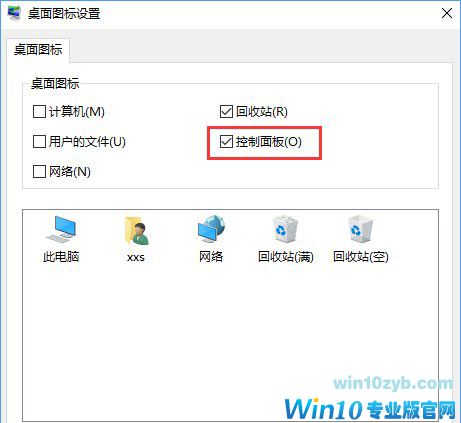The width and height of the screenshot is (461, 423).
Task: Enable the 用户的文件(U) checkbox
Action: 39,142
